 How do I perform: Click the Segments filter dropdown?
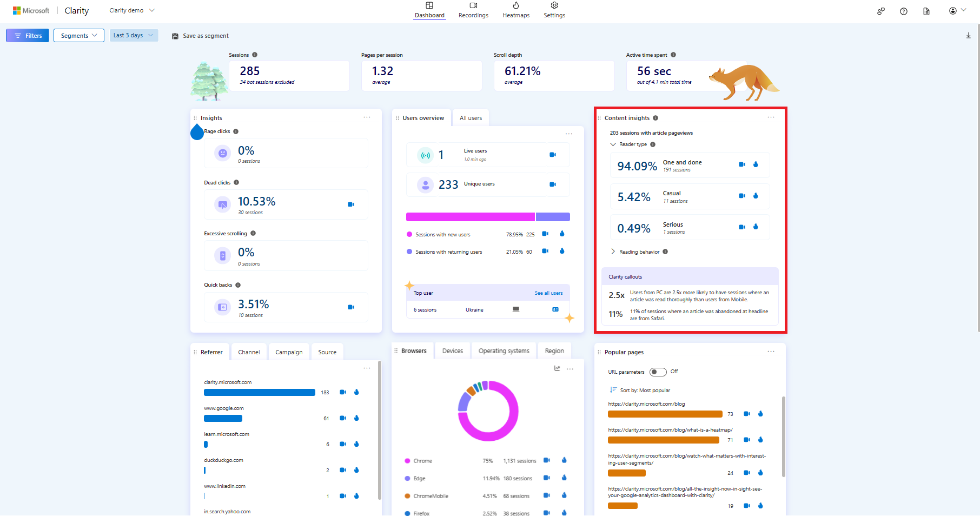[x=78, y=35]
